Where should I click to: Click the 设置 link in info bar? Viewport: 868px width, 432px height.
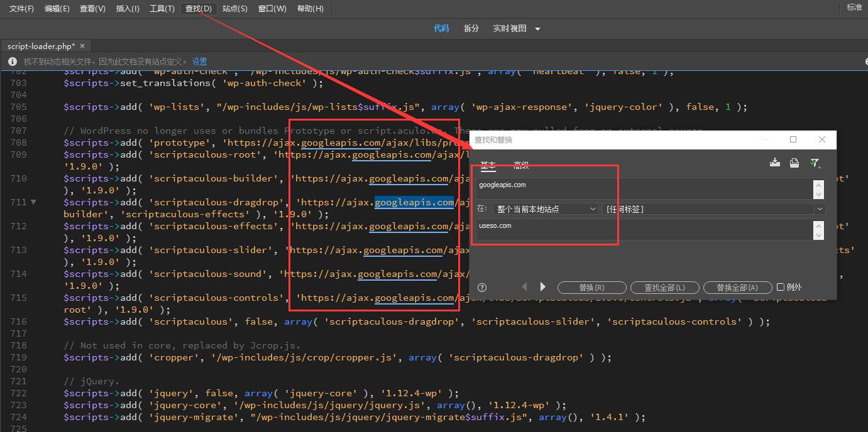200,62
